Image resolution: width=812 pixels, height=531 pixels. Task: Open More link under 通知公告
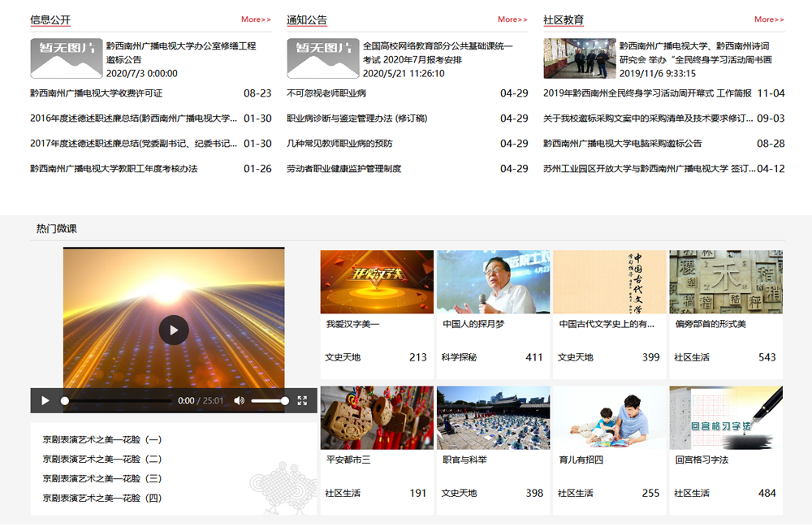512,19
